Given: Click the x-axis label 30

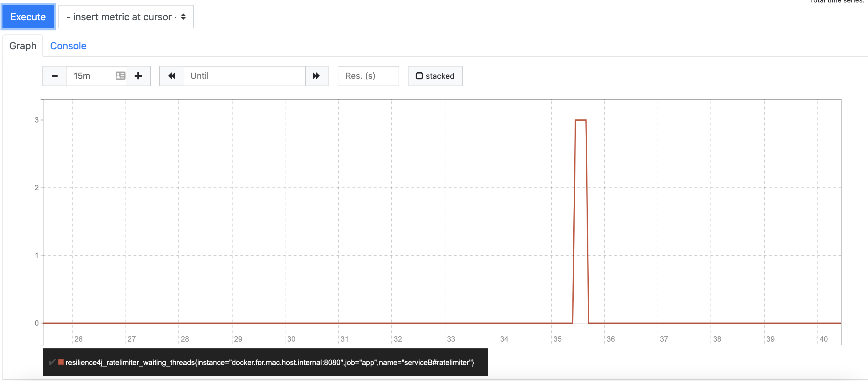Looking at the screenshot, I should (292, 339).
